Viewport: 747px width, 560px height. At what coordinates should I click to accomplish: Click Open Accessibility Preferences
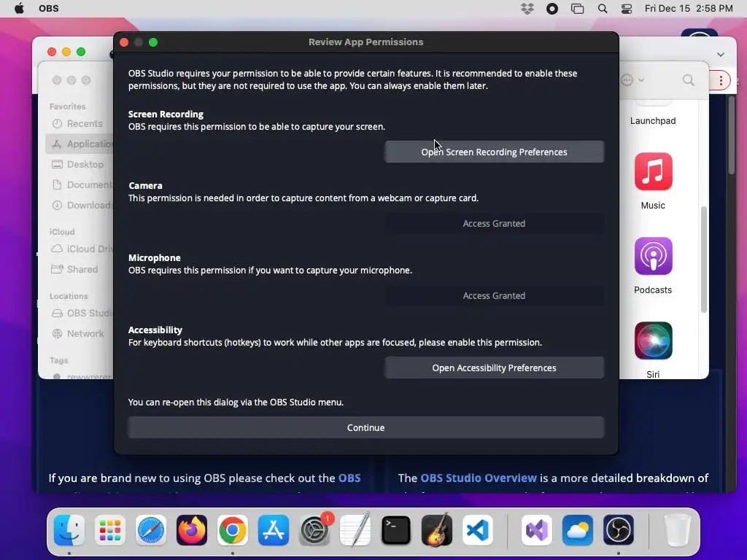tap(494, 367)
